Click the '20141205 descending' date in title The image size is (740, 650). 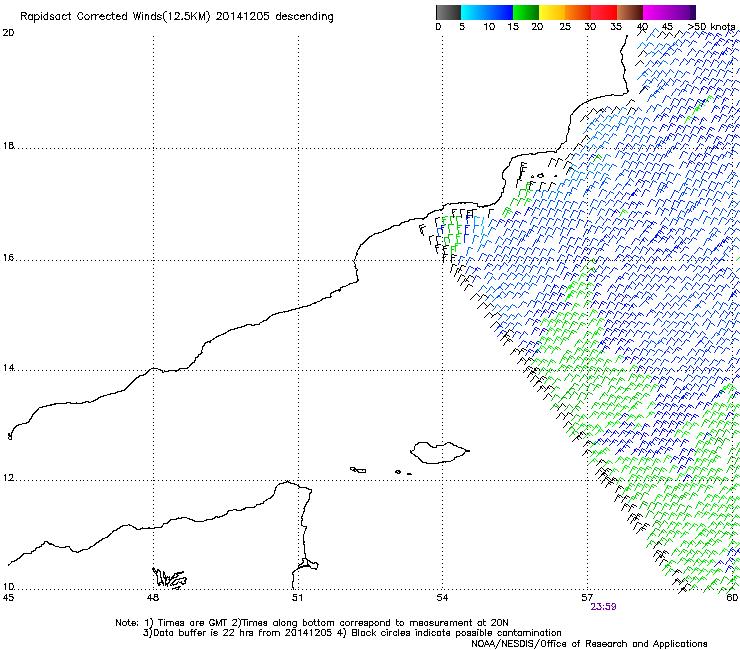(275, 17)
